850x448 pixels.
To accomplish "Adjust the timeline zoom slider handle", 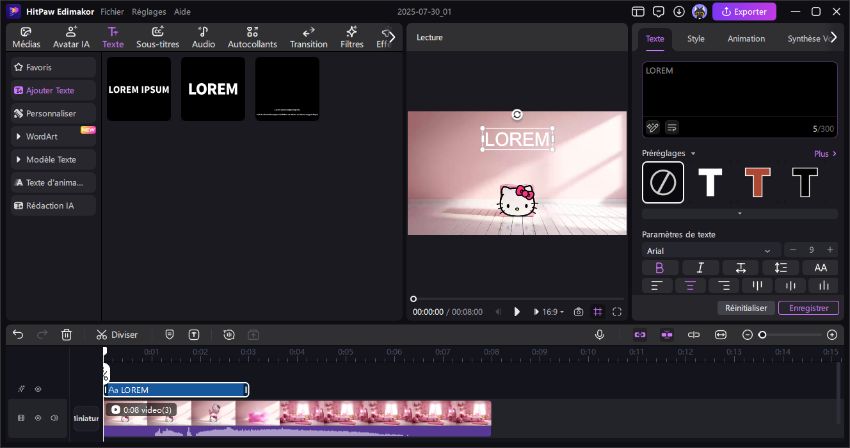I will click(762, 335).
